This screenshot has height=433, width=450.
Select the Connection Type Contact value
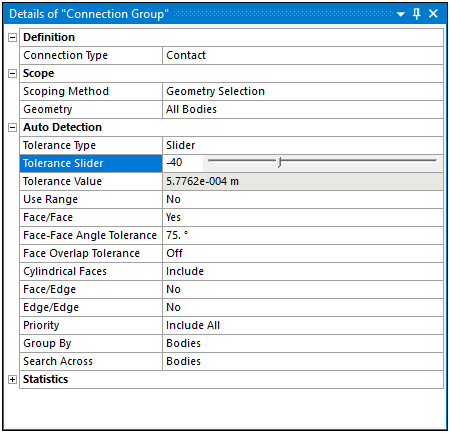303,55
